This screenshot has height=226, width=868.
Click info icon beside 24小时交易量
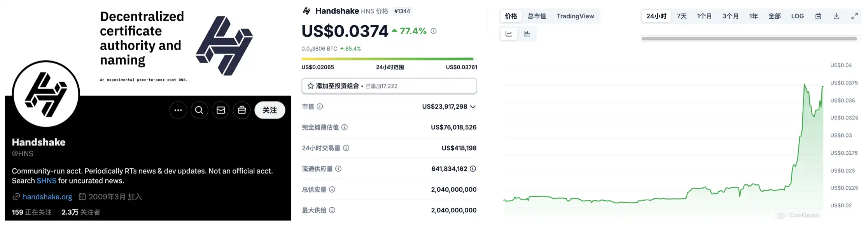click(x=346, y=148)
